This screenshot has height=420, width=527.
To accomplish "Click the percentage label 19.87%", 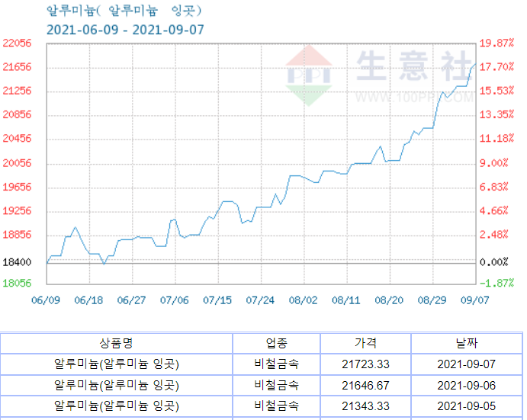I will [496, 43].
